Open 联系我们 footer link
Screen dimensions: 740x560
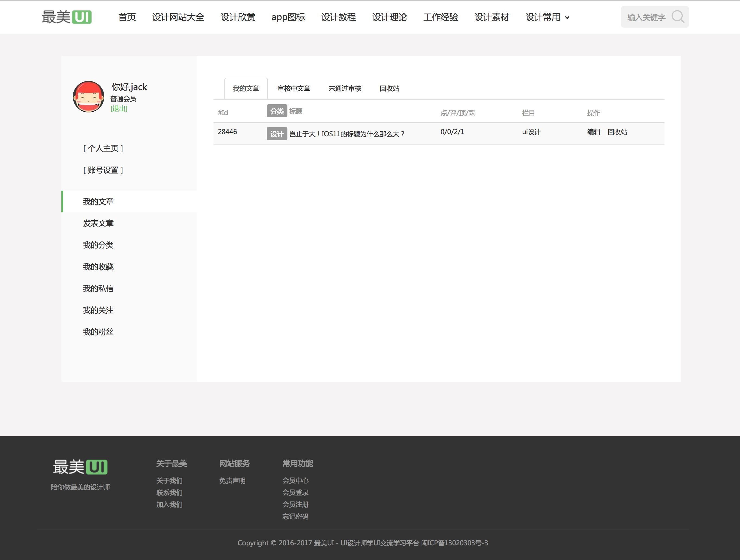(x=170, y=492)
